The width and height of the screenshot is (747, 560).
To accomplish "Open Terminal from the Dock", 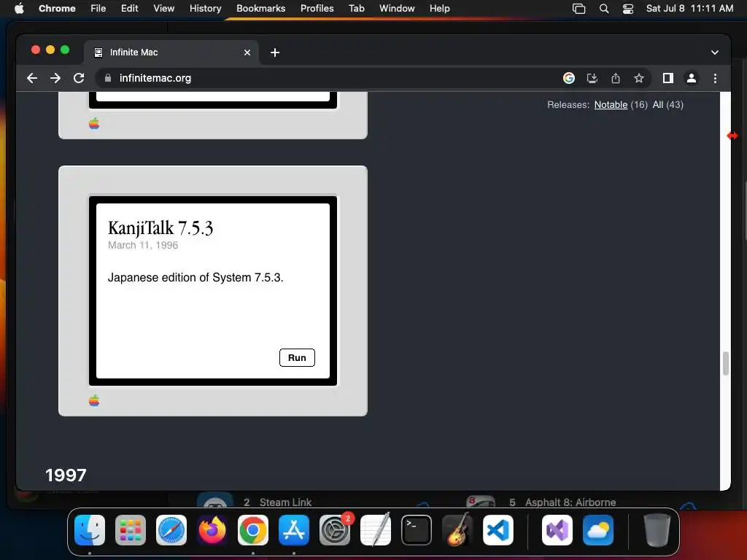I will pyautogui.click(x=417, y=530).
